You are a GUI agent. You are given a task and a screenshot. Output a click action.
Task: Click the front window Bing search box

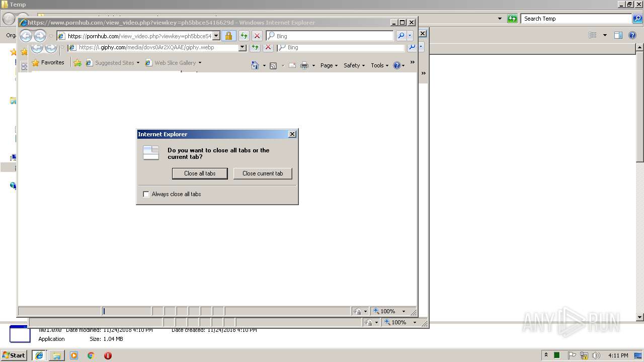tap(330, 36)
